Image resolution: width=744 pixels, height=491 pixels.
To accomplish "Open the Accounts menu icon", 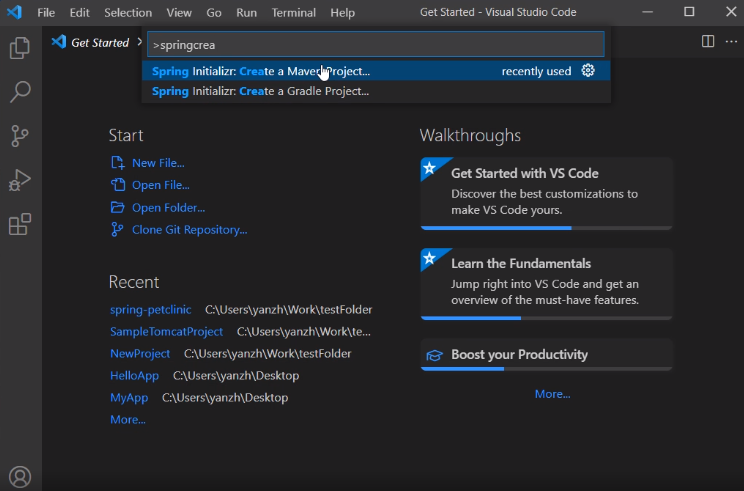I will click(20, 476).
